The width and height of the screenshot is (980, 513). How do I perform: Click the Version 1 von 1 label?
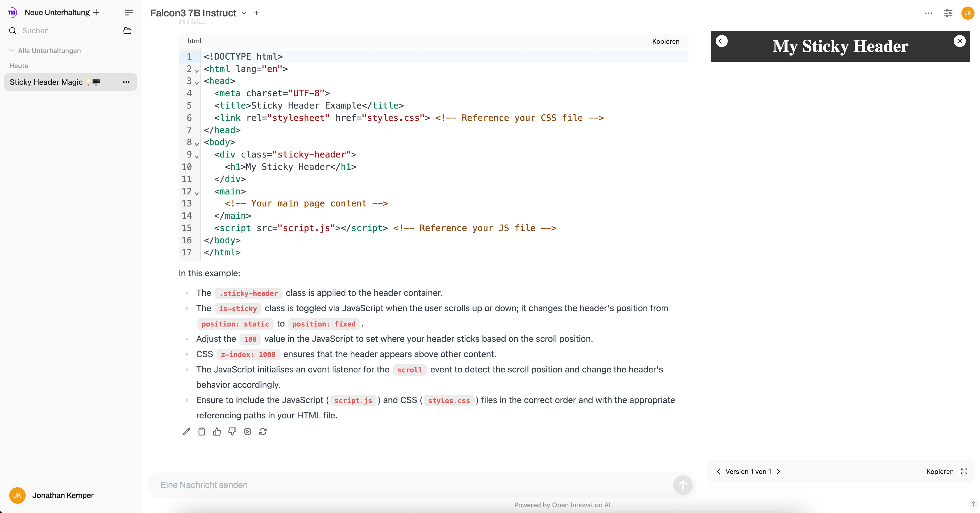[748, 471]
